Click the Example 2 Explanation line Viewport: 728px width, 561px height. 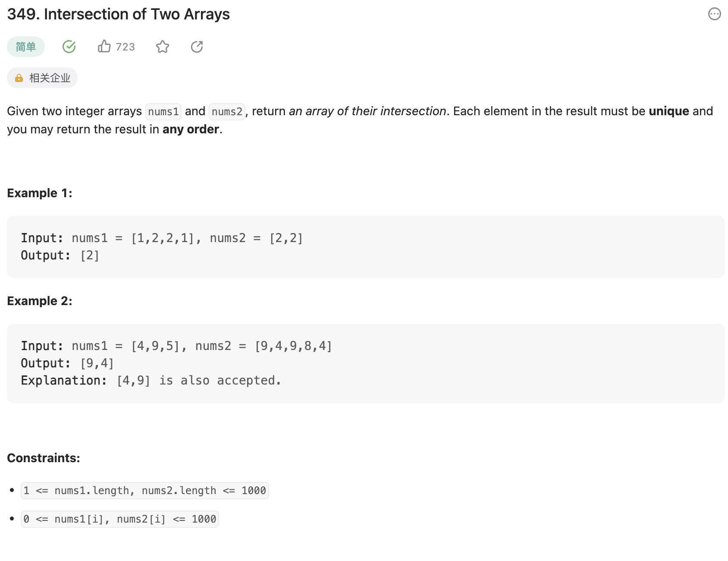(151, 380)
